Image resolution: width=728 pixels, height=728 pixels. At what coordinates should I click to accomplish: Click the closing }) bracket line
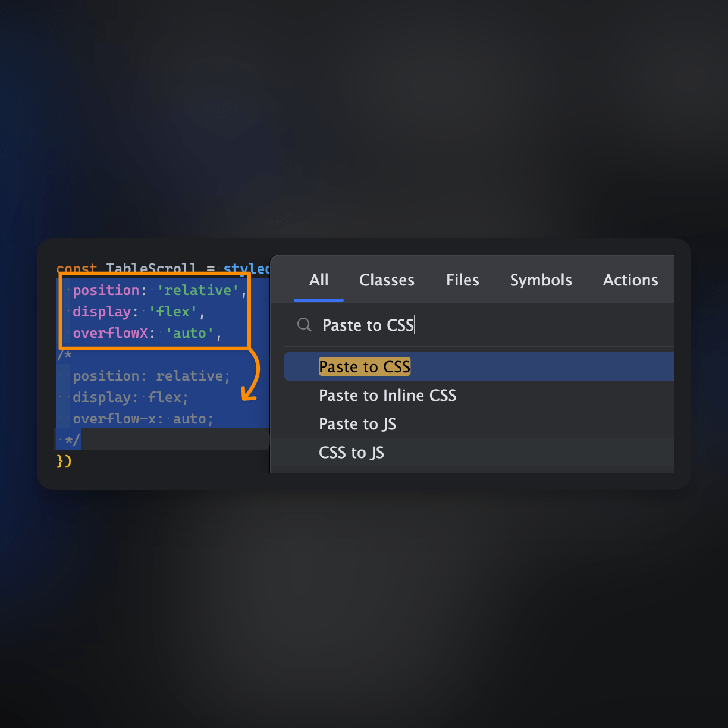(x=65, y=460)
